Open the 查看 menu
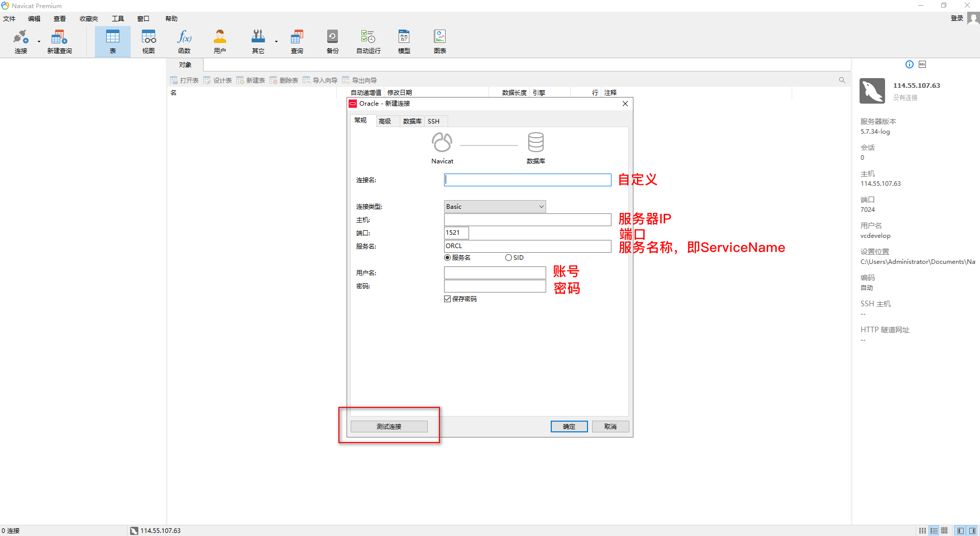 click(x=60, y=19)
